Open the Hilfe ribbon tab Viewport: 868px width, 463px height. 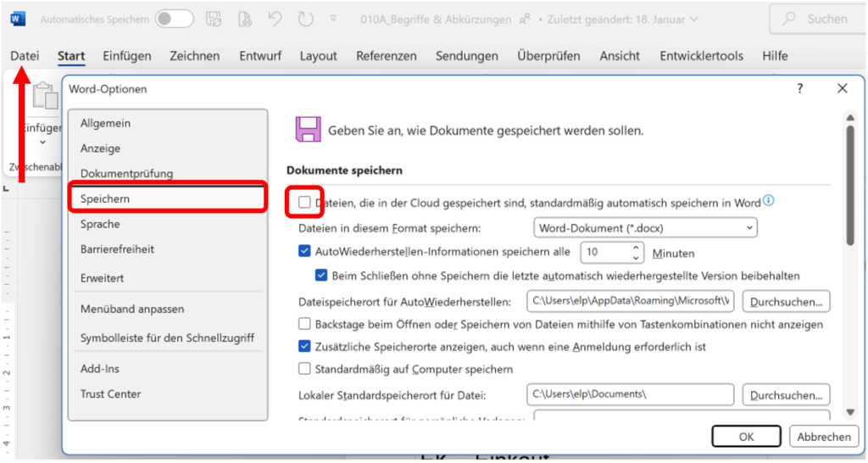775,56
